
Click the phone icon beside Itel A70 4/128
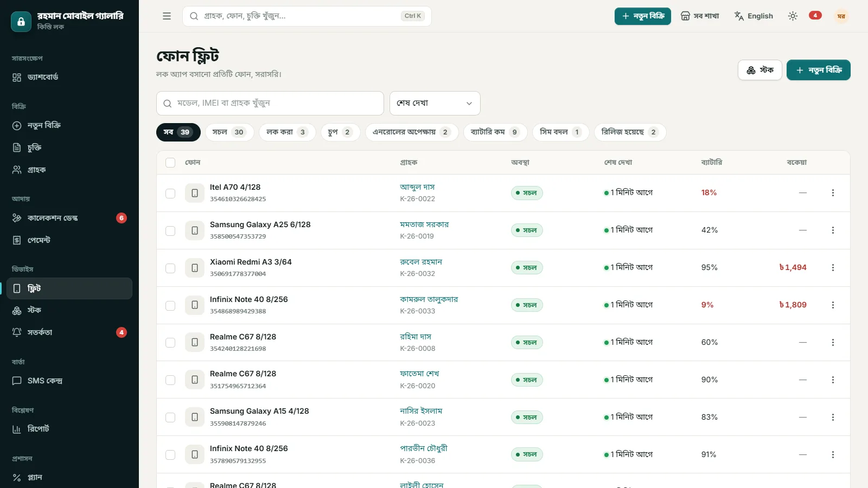195,193
